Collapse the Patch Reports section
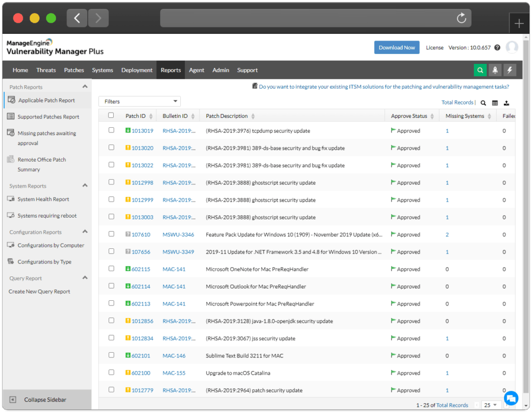 pyautogui.click(x=85, y=87)
